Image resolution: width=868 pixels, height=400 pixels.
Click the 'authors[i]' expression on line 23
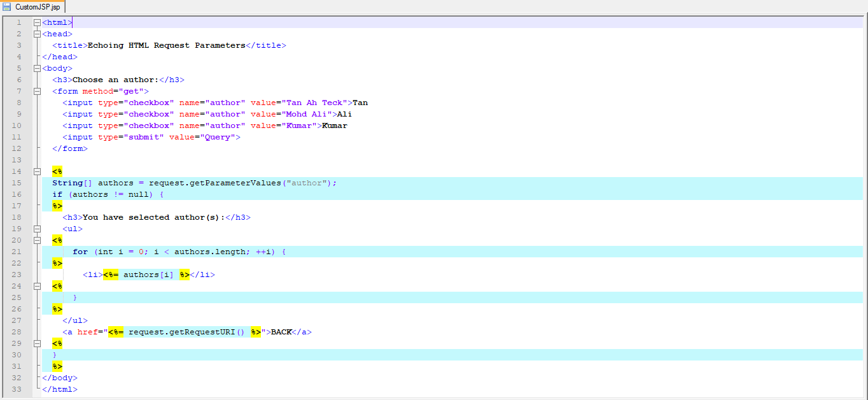[x=149, y=275]
